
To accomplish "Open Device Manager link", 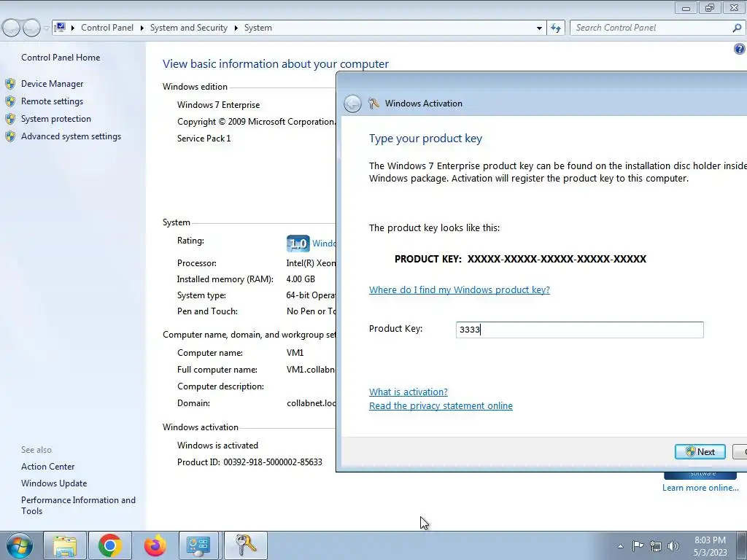I will click(52, 84).
